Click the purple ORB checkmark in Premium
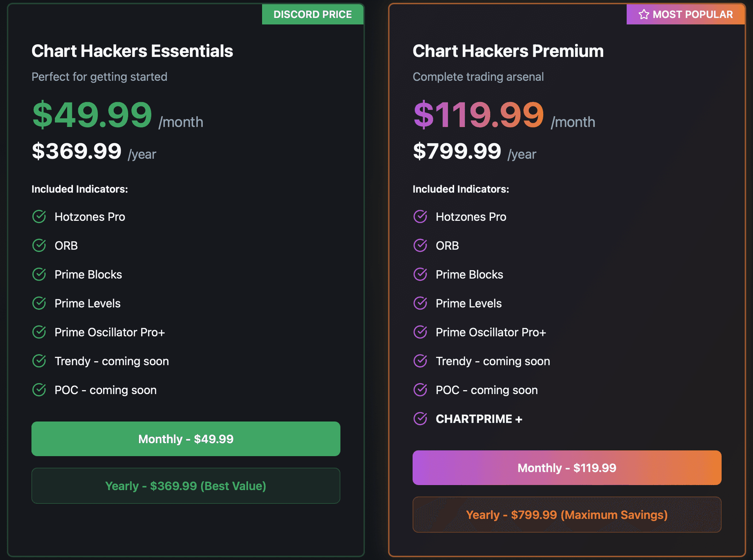Screen dimensions: 753x560 420,245
